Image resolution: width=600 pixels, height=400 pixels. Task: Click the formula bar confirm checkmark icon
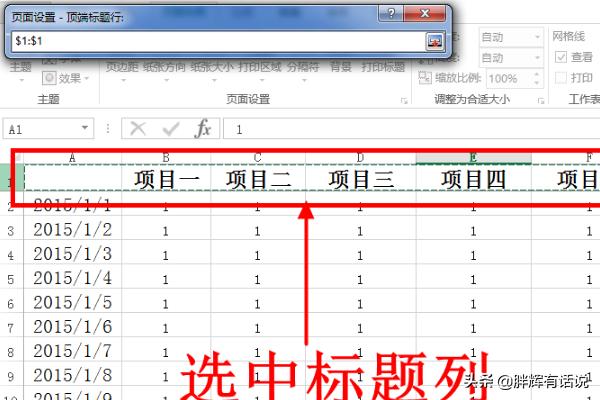[170, 129]
